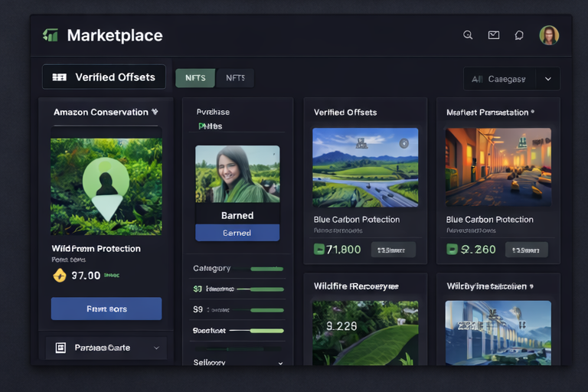Open the smiling woman thumbnail
The width and height of the screenshot is (588, 392).
tap(237, 174)
